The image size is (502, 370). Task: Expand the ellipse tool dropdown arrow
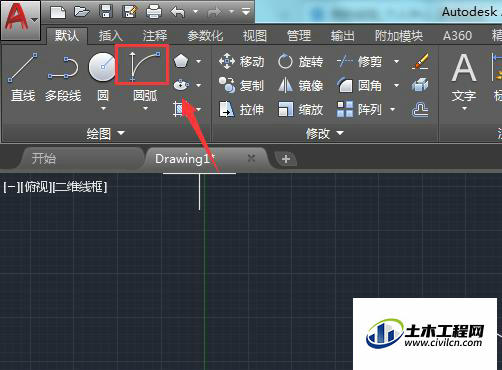point(199,85)
